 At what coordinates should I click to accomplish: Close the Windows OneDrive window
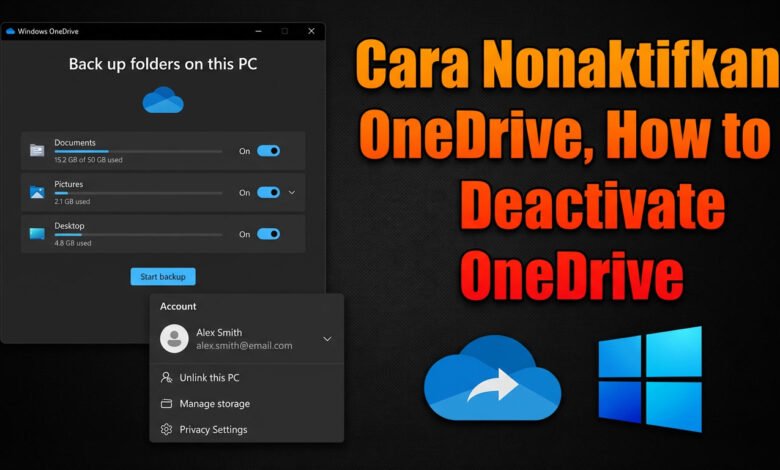[311, 31]
